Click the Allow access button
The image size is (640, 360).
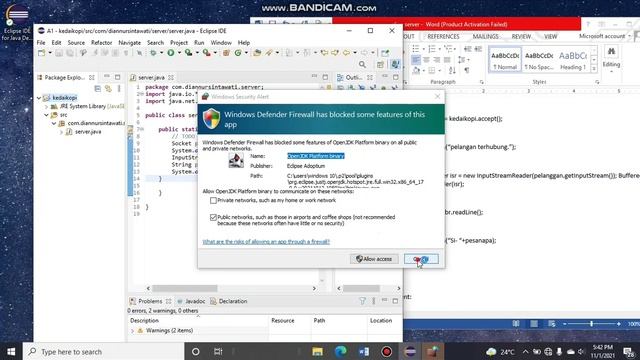click(x=374, y=259)
